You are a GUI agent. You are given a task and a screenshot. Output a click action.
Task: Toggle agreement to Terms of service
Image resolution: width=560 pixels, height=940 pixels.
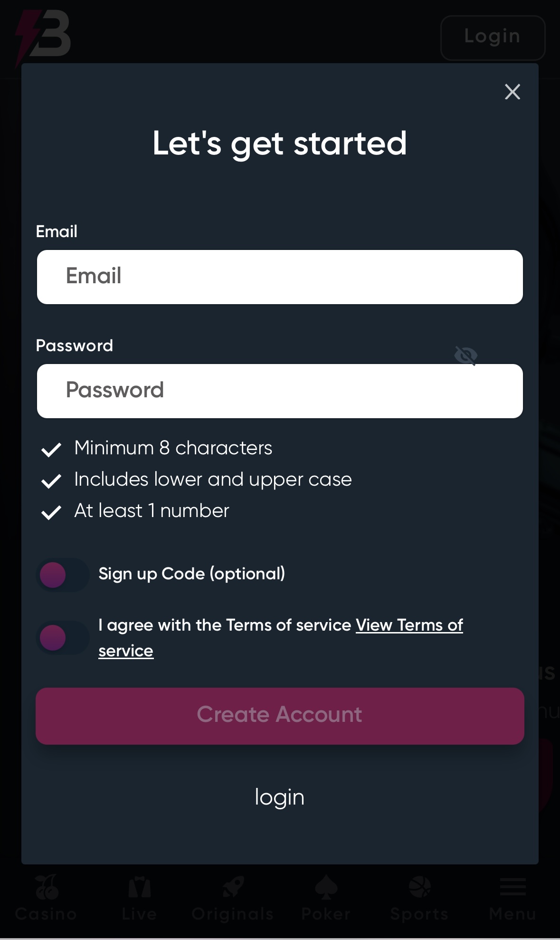pos(62,638)
